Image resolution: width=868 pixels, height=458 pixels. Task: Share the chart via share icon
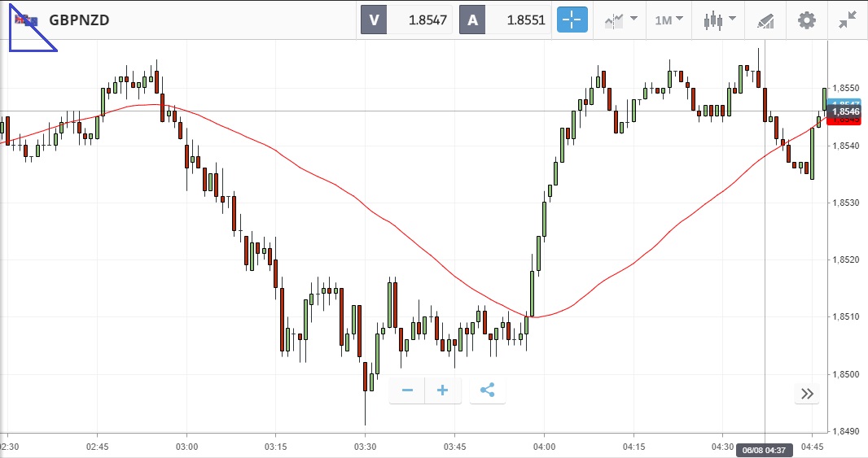coord(487,390)
